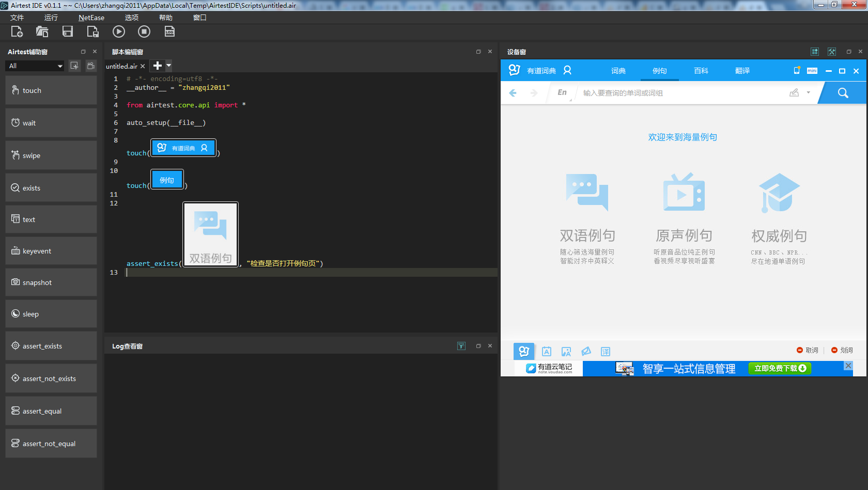Click the device window tools icon

pos(832,52)
